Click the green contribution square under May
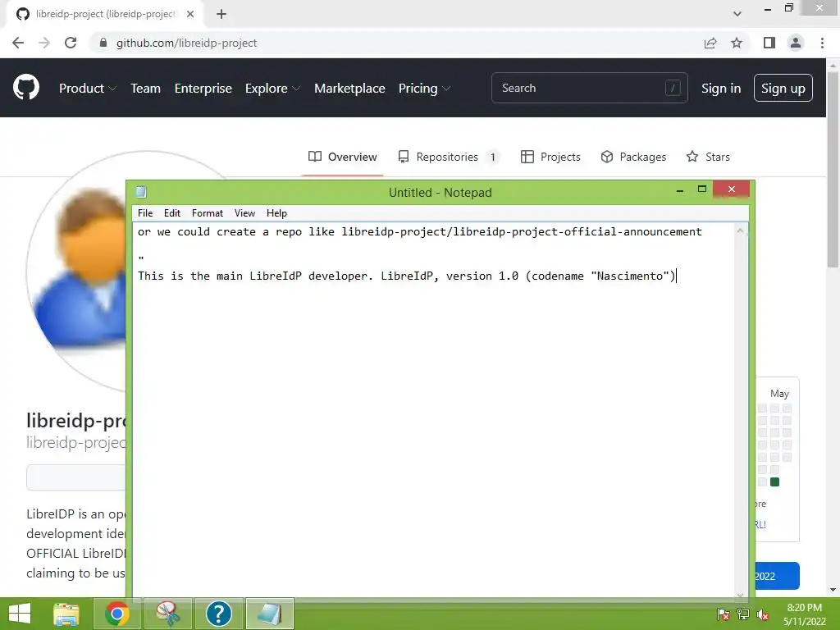 [x=774, y=482]
